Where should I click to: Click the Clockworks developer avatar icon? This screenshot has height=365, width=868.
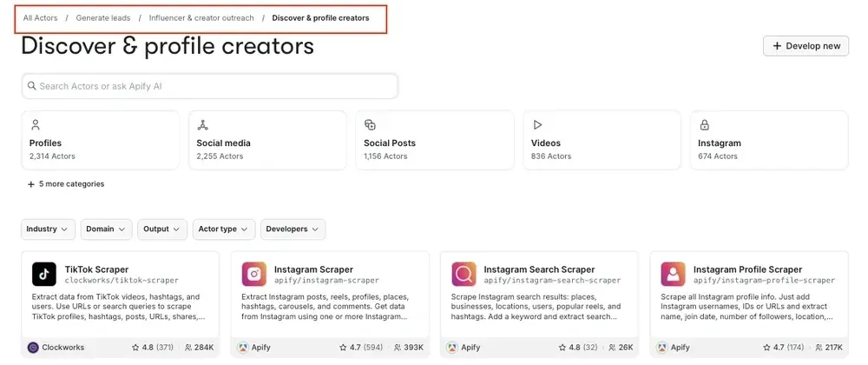[33, 348]
